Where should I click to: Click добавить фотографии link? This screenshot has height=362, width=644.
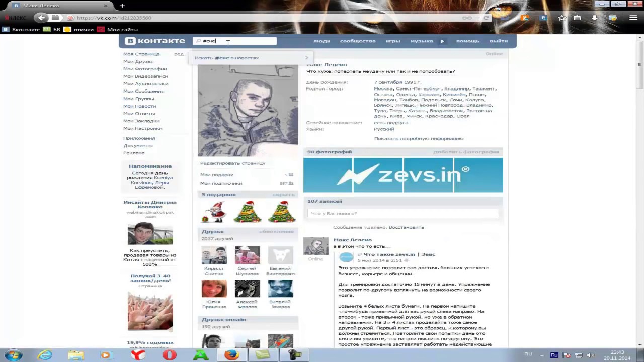point(466,152)
